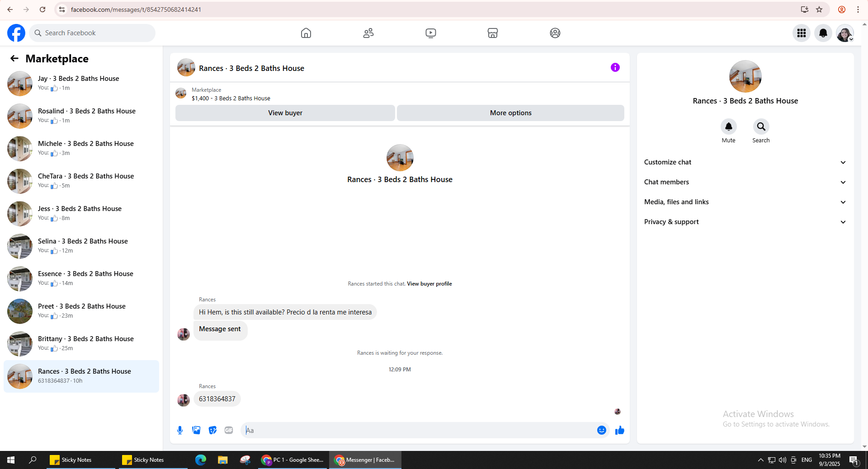Open ENG language selector in taskbar
This screenshot has width=868, height=469.
point(807,460)
